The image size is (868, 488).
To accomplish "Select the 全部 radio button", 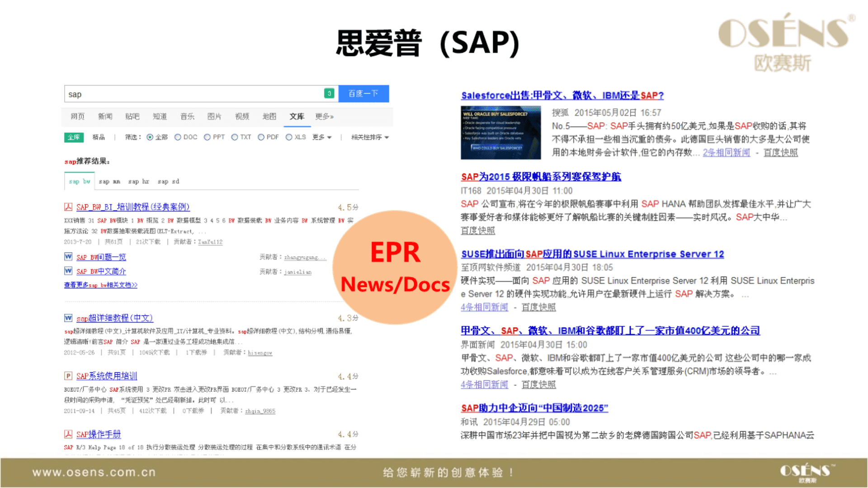I will coord(150,137).
